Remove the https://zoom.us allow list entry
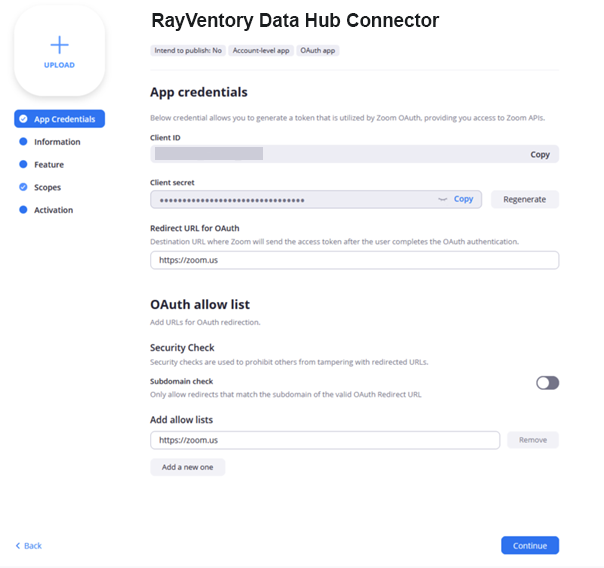604x568 pixels. (x=532, y=440)
